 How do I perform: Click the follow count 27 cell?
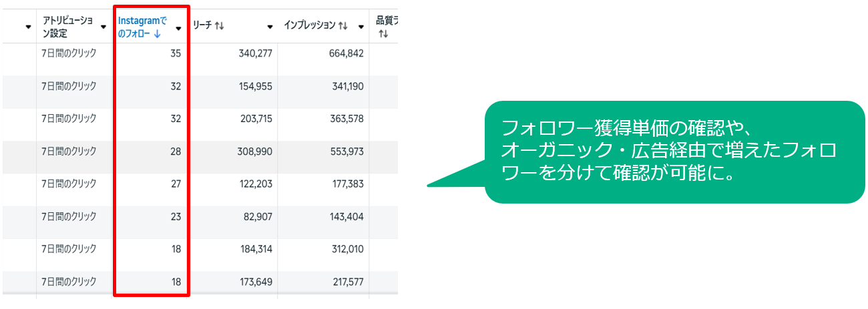pyautogui.click(x=176, y=184)
